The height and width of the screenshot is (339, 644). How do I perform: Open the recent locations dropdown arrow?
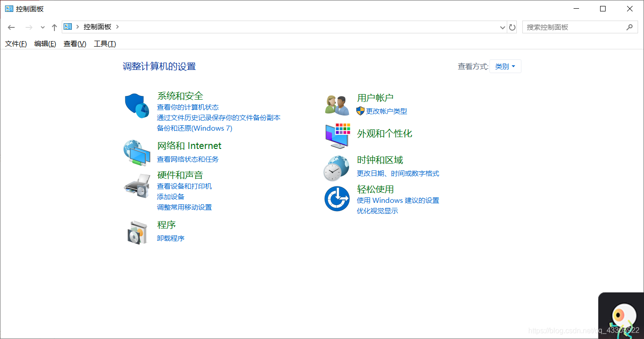click(43, 27)
